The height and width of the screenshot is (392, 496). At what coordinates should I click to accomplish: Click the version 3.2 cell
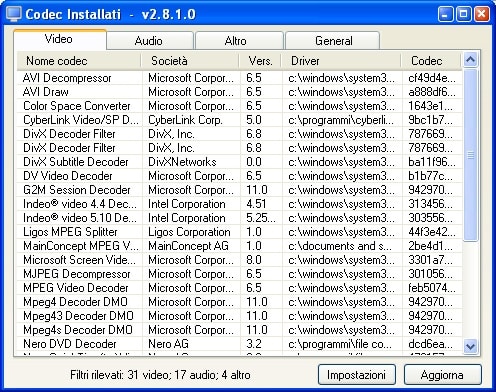tap(254, 344)
